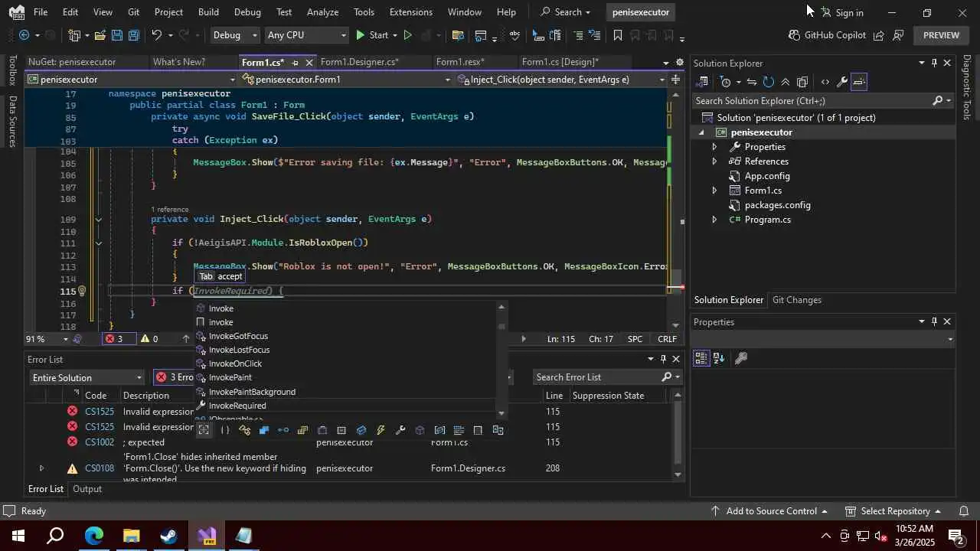980x551 pixels.
Task: Expand the Properties node in Solution Explorer
Action: coord(714,147)
